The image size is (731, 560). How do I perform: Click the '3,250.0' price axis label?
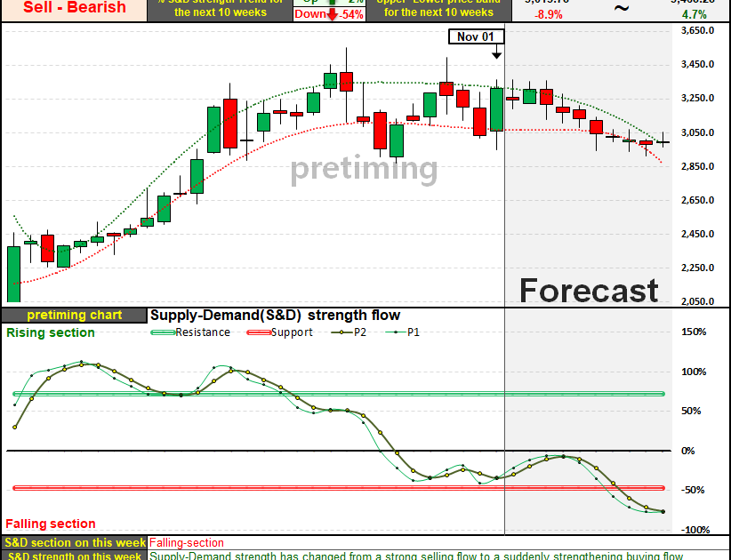pyautogui.click(x=697, y=99)
